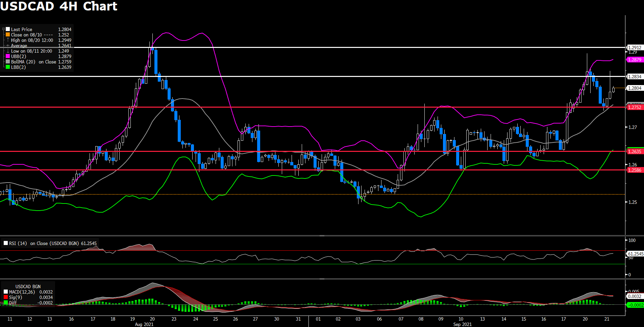Click the 1.2879 magenta upper band axis label
The image size is (644, 327).
(x=635, y=60)
